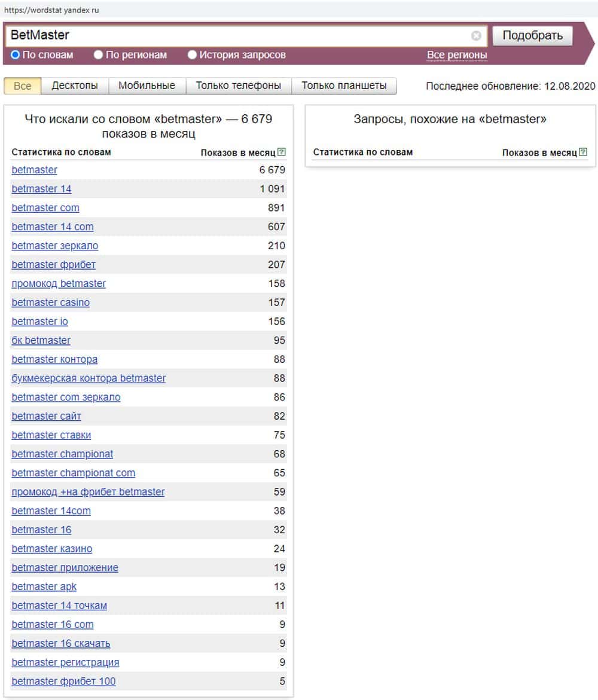
Task: Open the betmaster 14com link
Action: pyautogui.click(x=51, y=511)
